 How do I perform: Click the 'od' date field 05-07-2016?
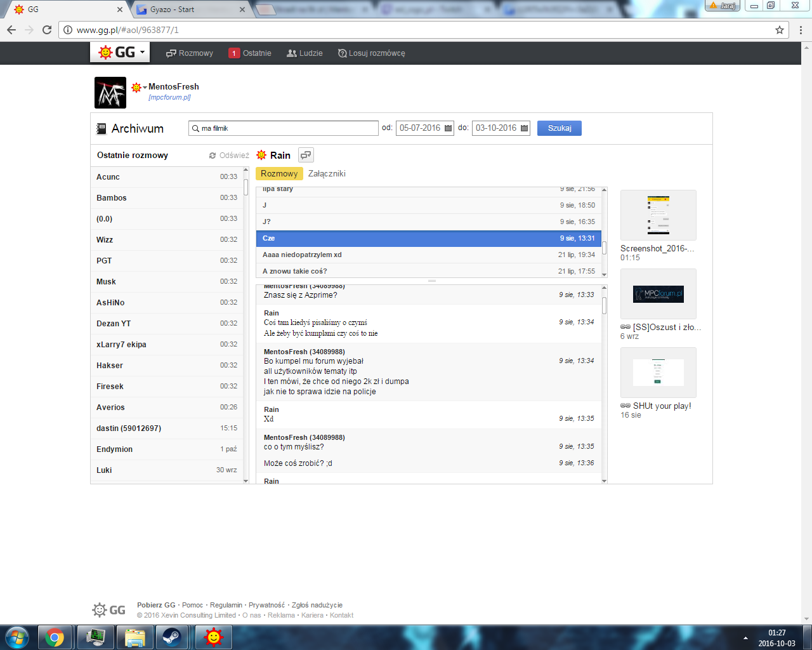tap(425, 128)
